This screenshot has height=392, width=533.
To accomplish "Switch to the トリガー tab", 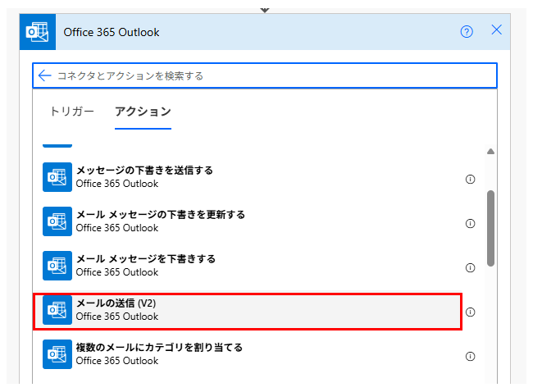I will click(x=72, y=112).
